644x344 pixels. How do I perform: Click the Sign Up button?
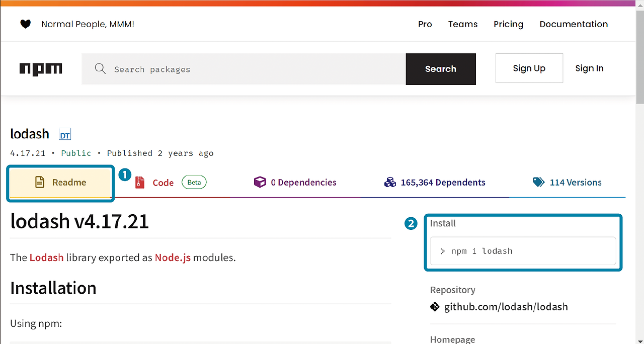click(529, 68)
